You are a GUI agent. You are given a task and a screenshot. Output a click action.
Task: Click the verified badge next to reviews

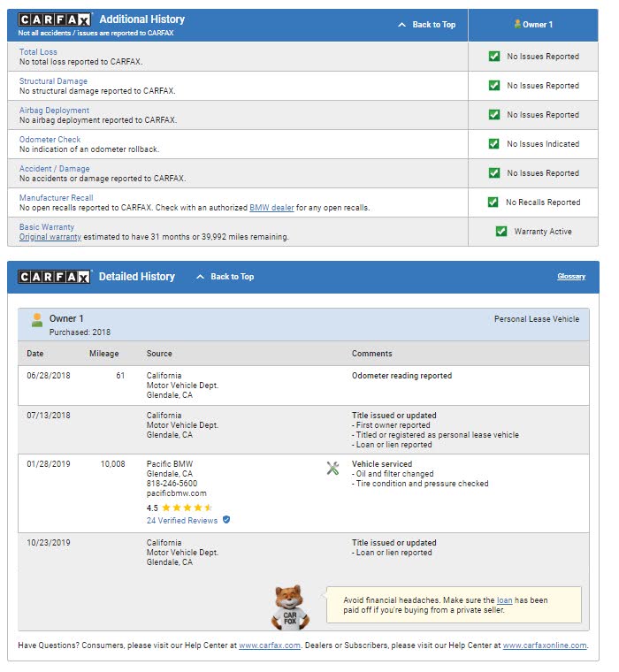[x=226, y=520]
